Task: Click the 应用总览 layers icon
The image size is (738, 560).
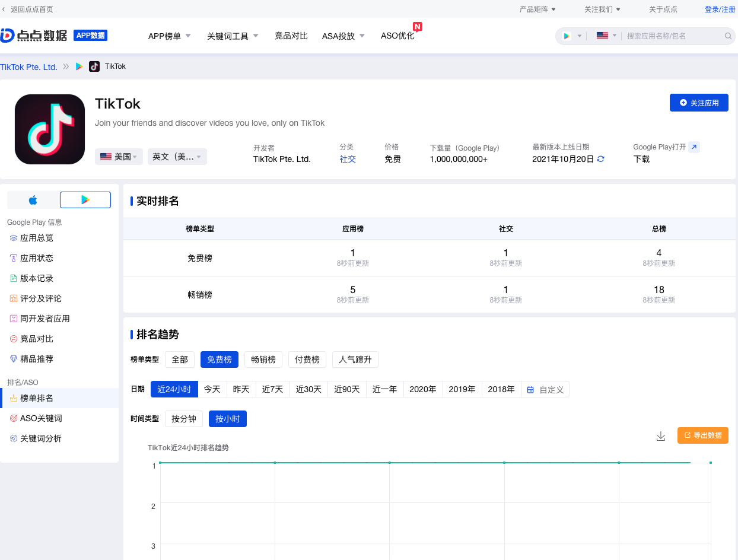Action: [14, 238]
